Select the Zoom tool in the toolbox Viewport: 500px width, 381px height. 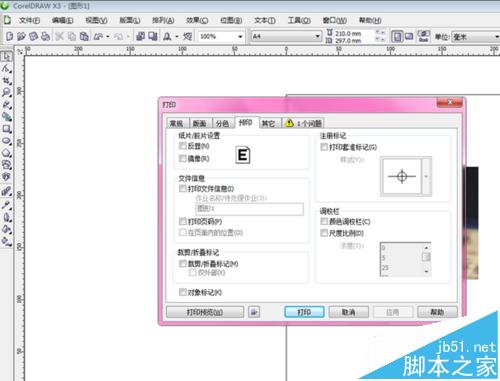pyautogui.click(x=6, y=93)
